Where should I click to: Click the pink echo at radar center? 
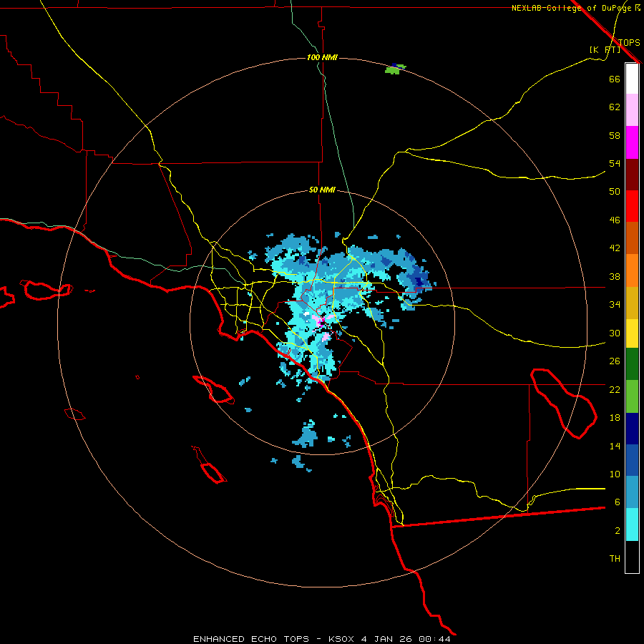[317, 320]
